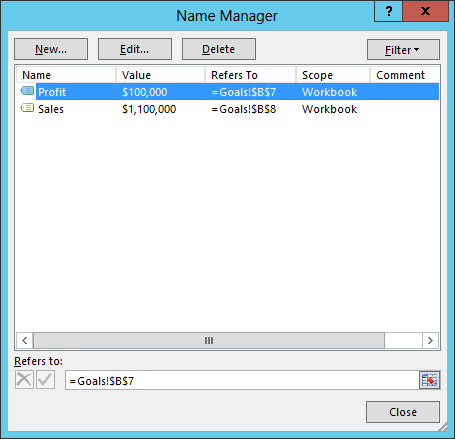Click the Sales name tag icon
This screenshot has width=455, height=439.
(x=27, y=108)
